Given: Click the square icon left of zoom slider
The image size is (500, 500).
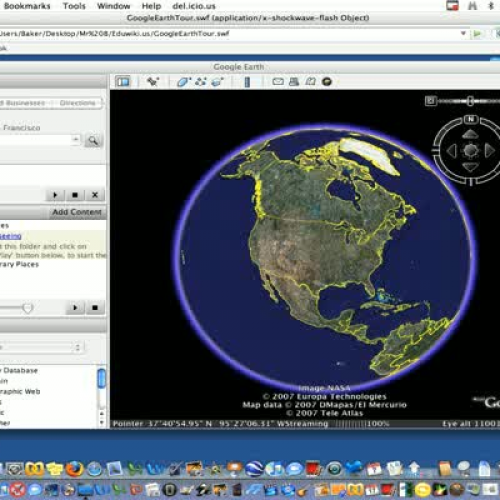Looking at the screenshot, I should pos(430,101).
